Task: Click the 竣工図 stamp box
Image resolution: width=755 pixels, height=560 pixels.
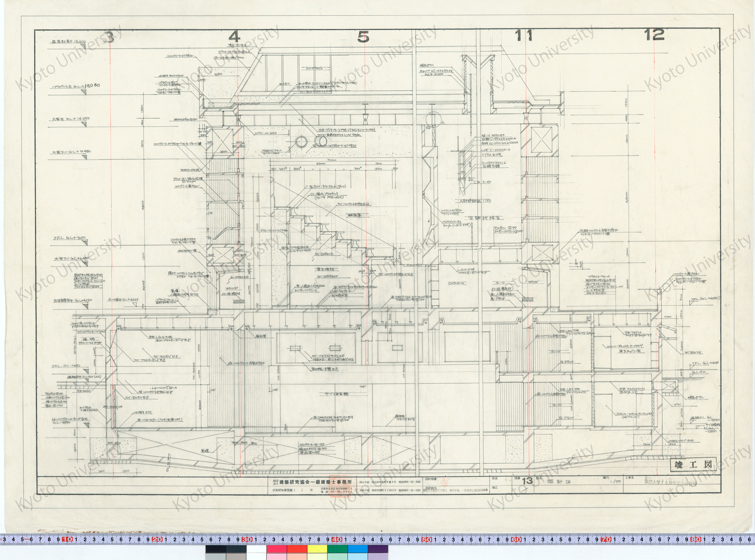Action: click(693, 465)
